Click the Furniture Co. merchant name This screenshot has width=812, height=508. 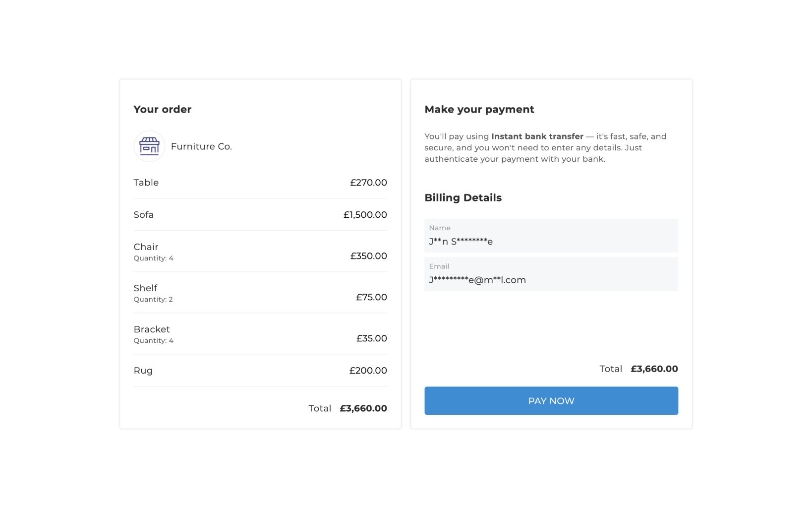pyautogui.click(x=201, y=146)
